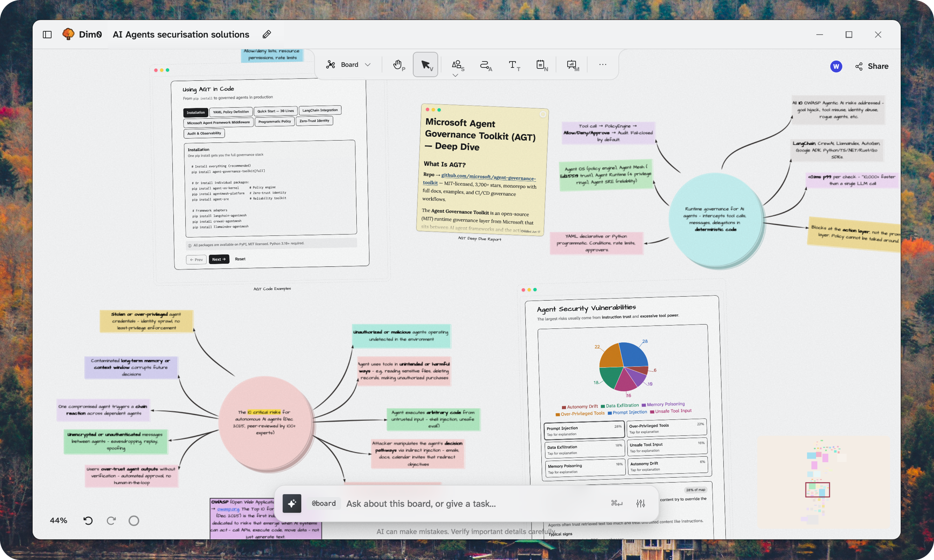
Task: Select the AGT Deep Dive Report label
Action: click(x=479, y=239)
